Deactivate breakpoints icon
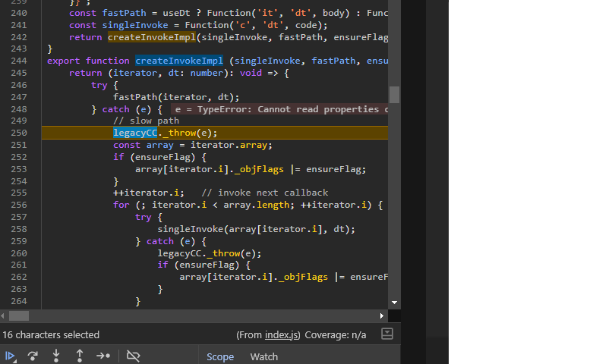This screenshot has width=615, height=364. pyautogui.click(x=134, y=356)
